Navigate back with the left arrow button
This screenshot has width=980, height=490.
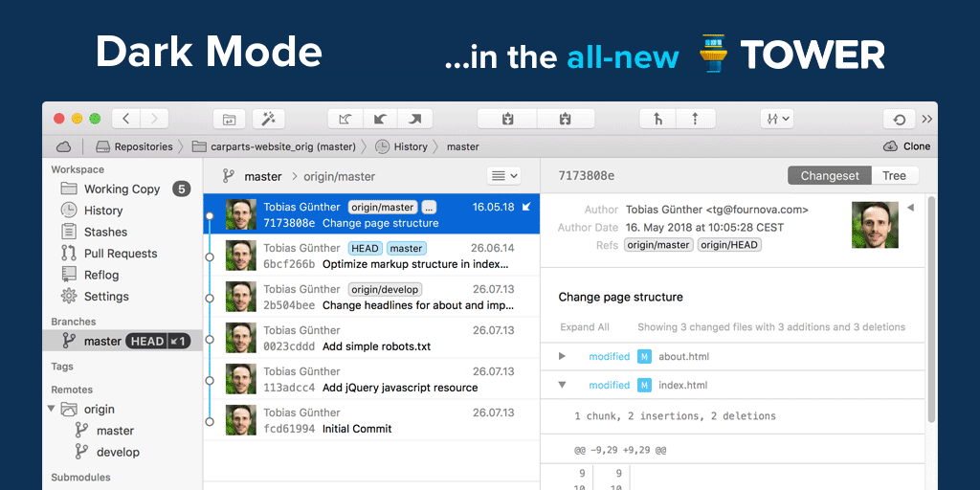click(126, 119)
